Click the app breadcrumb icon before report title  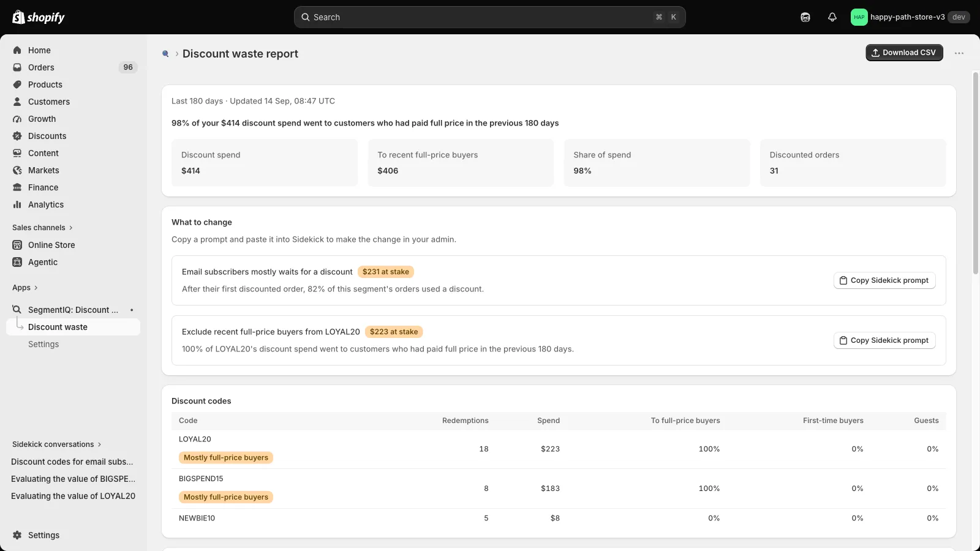pyautogui.click(x=165, y=54)
